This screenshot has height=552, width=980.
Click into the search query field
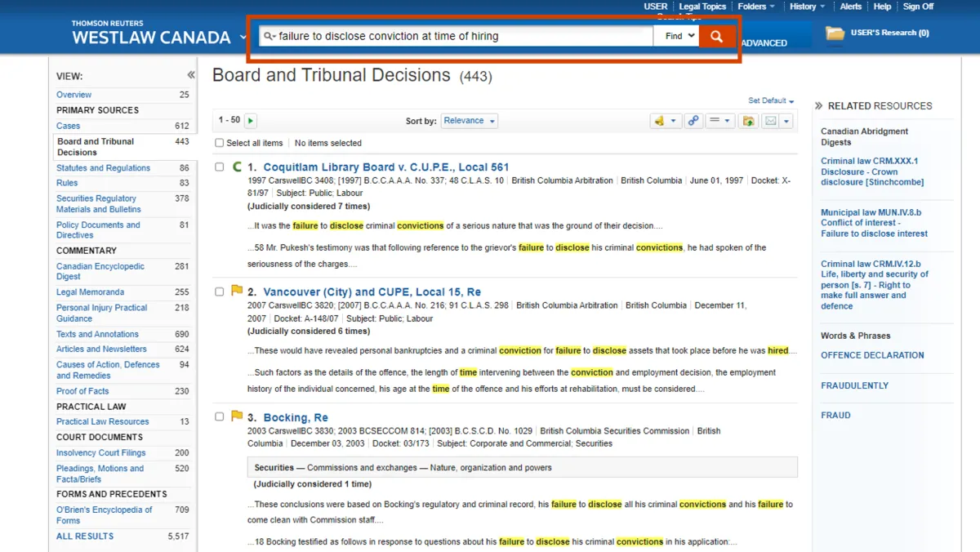(x=461, y=36)
